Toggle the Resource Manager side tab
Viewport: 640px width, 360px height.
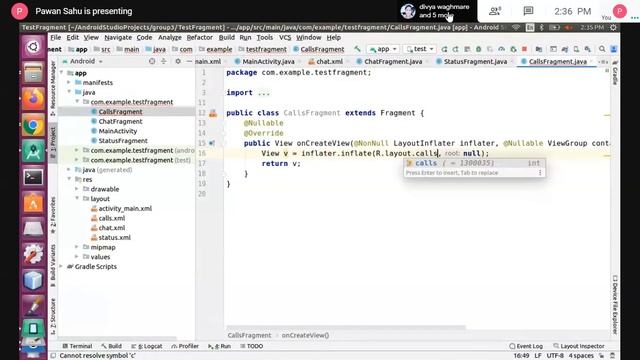pyautogui.click(x=53, y=88)
